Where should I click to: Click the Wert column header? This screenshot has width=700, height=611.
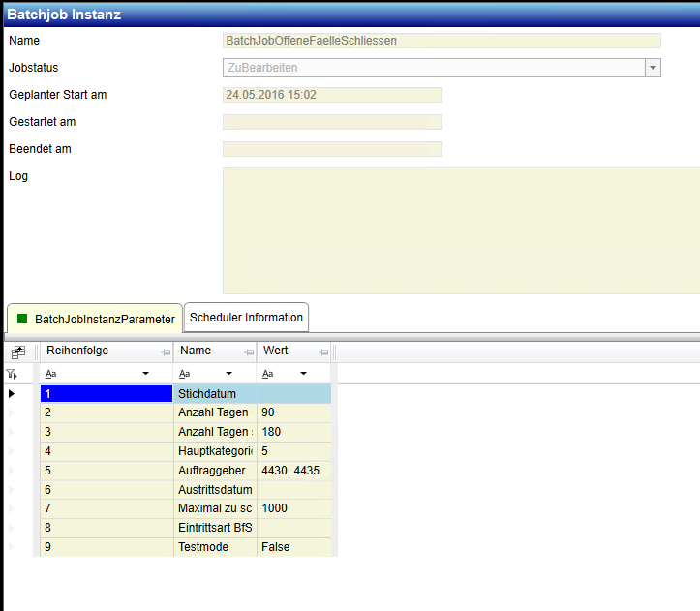(x=286, y=351)
